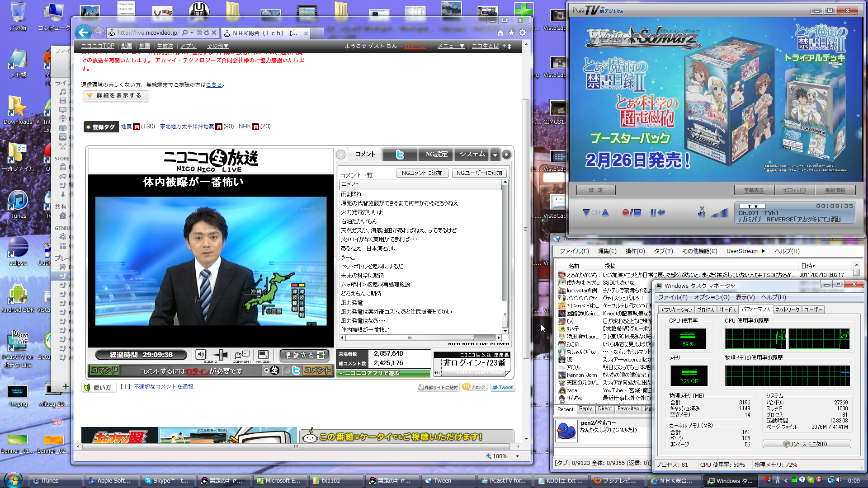
Task: Click the right arrow circle beside comment tabs
Action: [506, 155]
